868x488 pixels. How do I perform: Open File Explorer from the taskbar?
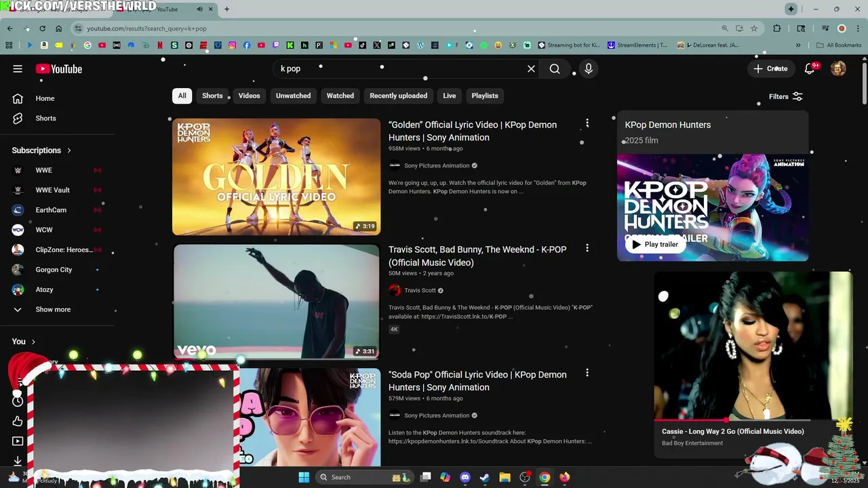click(505, 477)
